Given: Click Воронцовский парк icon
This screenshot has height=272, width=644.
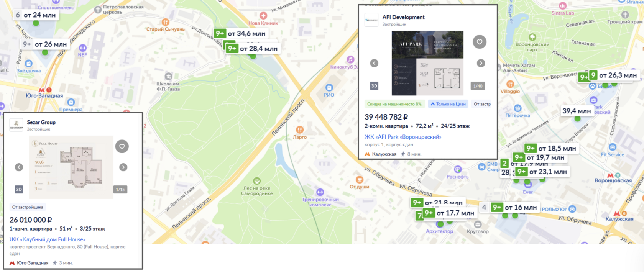Looking at the screenshot, I should 532,37.
